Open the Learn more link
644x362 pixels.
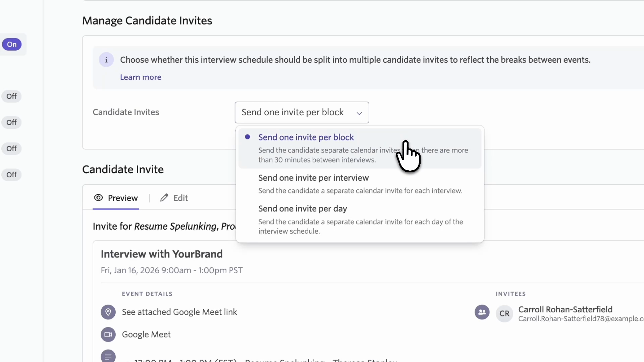pyautogui.click(x=141, y=77)
